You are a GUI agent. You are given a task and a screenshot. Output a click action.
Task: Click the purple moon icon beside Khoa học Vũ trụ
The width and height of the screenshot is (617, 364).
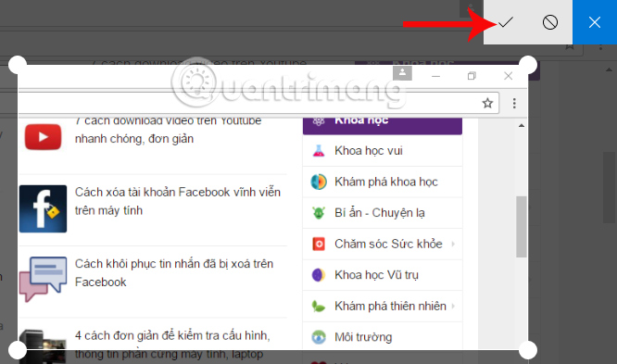click(319, 275)
